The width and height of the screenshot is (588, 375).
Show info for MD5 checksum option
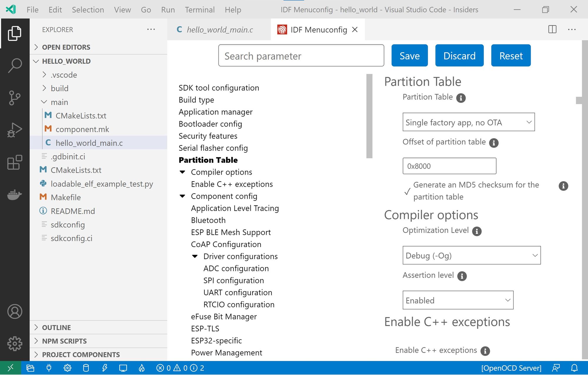point(563,186)
